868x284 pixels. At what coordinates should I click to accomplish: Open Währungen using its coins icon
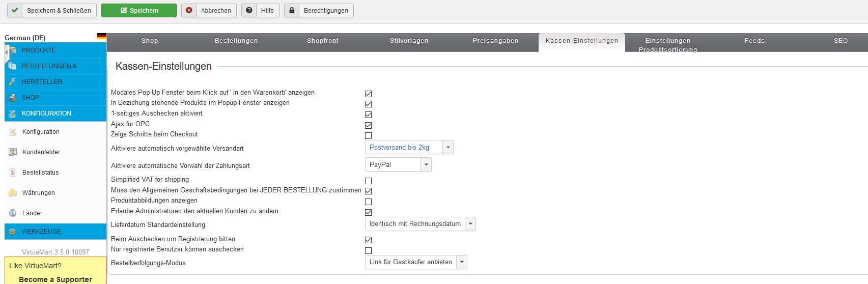pyautogui.click(x=13, y=193)
